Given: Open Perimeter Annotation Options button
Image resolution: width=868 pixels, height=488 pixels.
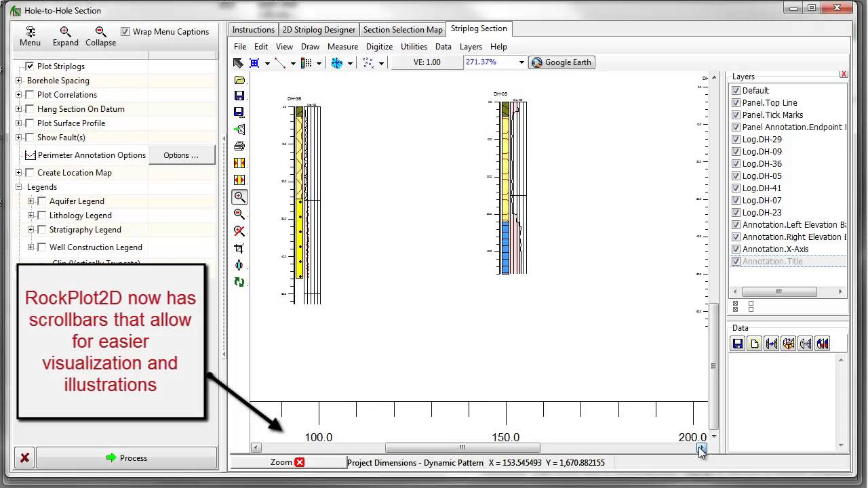Looking at the screenshot, I should point(181,155).
